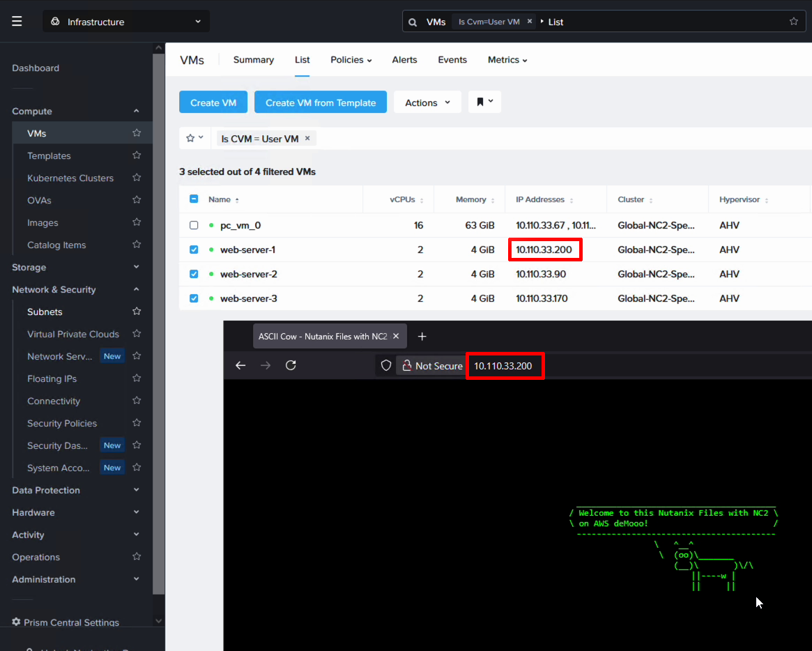The image size is (812, 651).
Task: Expand the Administration sidebar section
Action: point(136,579)
